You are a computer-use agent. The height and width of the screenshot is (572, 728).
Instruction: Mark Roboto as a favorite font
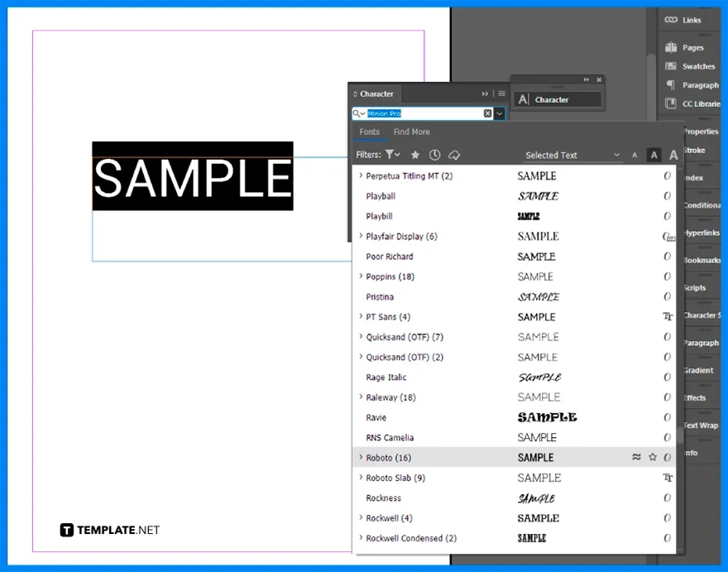tap(653, 456)
